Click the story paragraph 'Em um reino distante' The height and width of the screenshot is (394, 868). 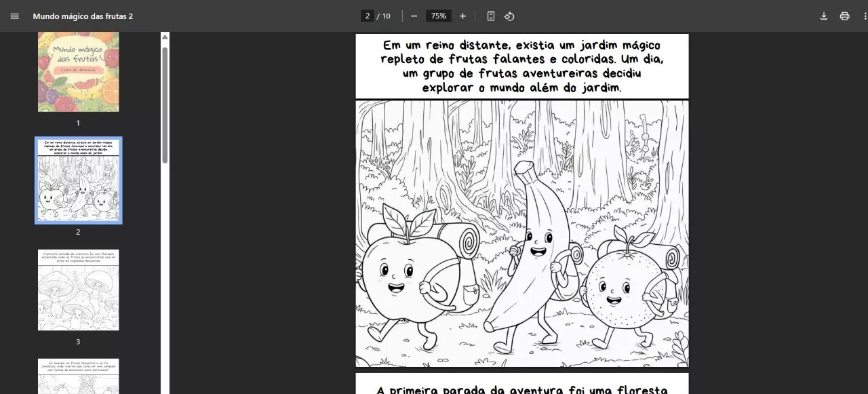(x=521, y=66)
